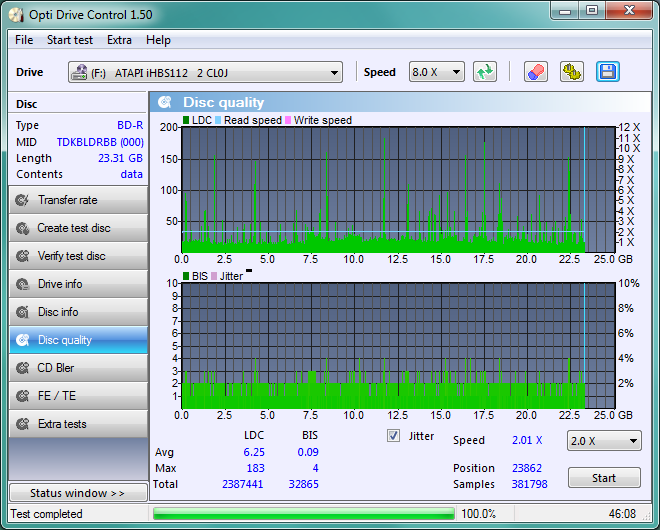Click the eraser icon to erase disc
Image resolution: width=660 pixels, height=530 pixels.
(535, 72)
